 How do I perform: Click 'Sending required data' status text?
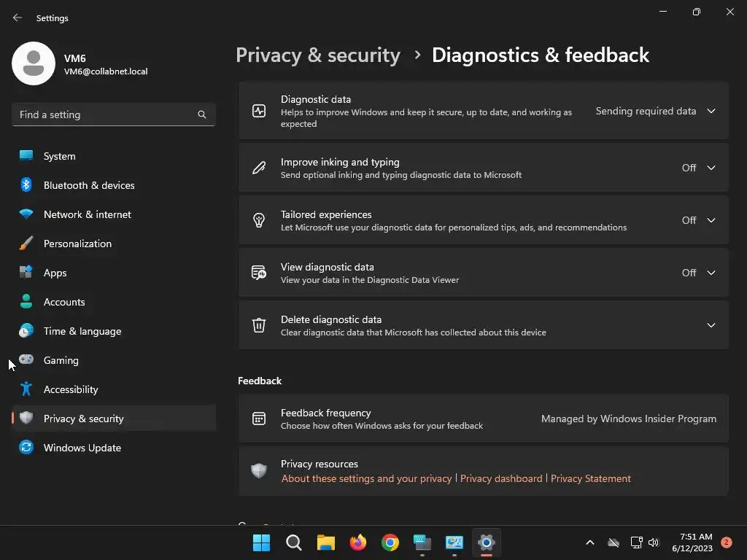click(x=646, y=111)
